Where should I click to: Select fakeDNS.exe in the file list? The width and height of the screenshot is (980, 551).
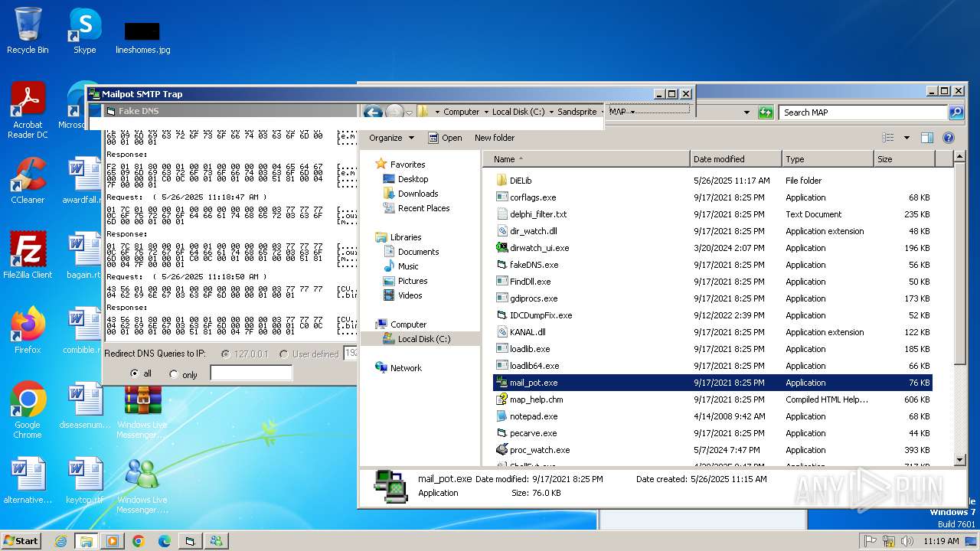(534, 265)
